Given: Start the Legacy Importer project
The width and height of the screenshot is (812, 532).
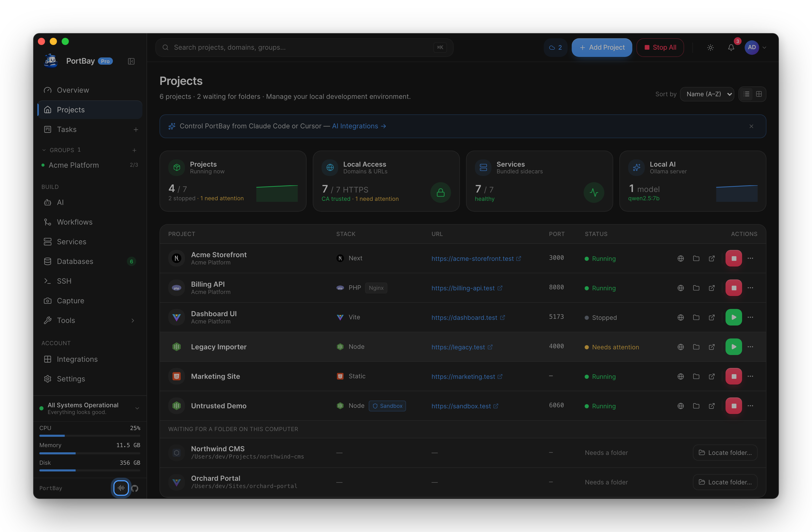Looking at the screenshot, I should [x=734, y=347].
